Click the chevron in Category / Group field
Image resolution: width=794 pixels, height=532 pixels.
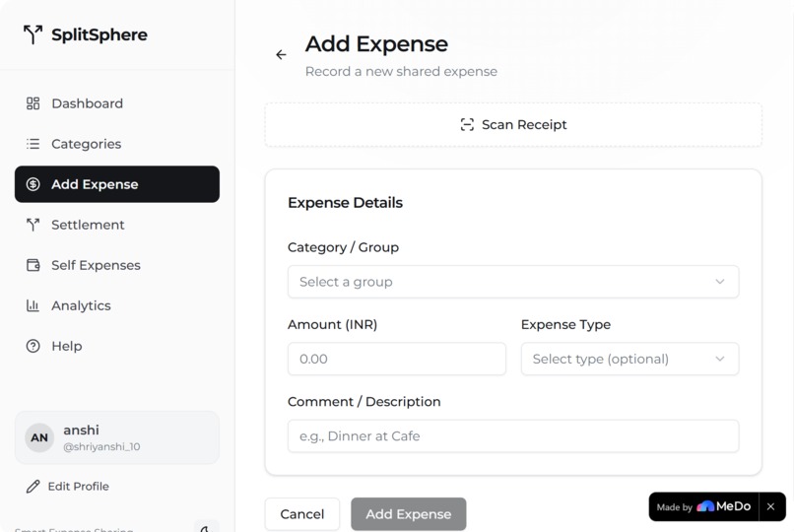(719, 282)
